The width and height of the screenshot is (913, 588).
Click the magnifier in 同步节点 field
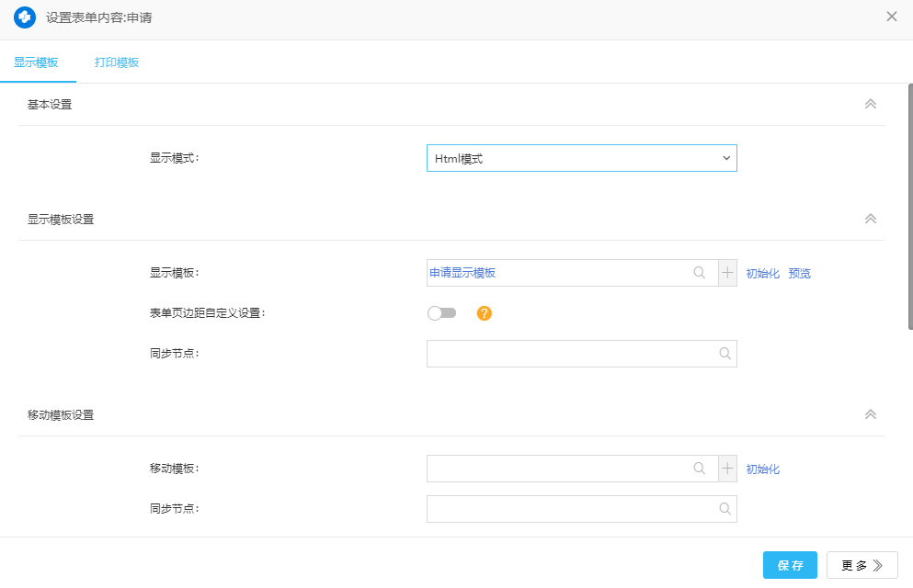pos(726,354)
